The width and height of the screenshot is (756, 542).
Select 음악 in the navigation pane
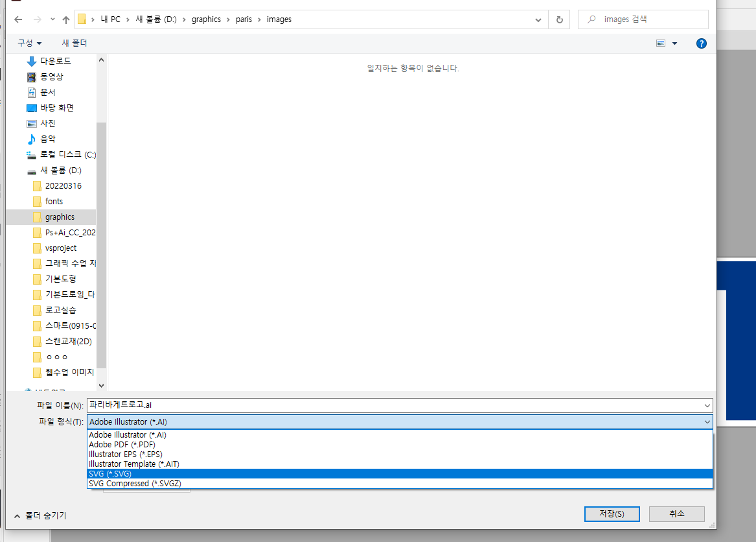click(48, 139)
